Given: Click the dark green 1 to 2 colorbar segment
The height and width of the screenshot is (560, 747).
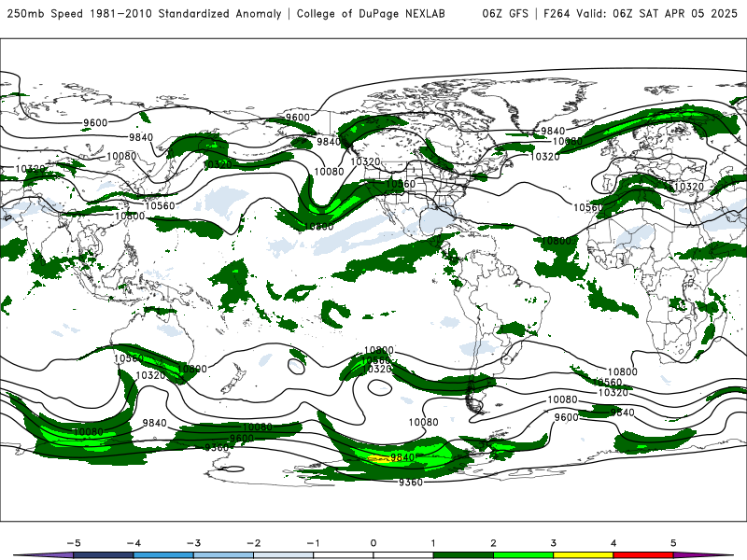Looking at the screenshot, I should point(463,555).
